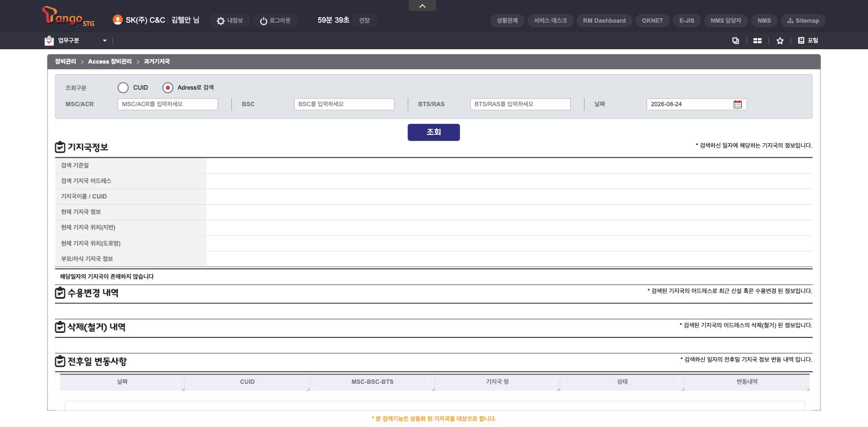This screenshot has width=868, height=427.
Task: Sort by 상태 column header
Action: click(x=622, y=382)
